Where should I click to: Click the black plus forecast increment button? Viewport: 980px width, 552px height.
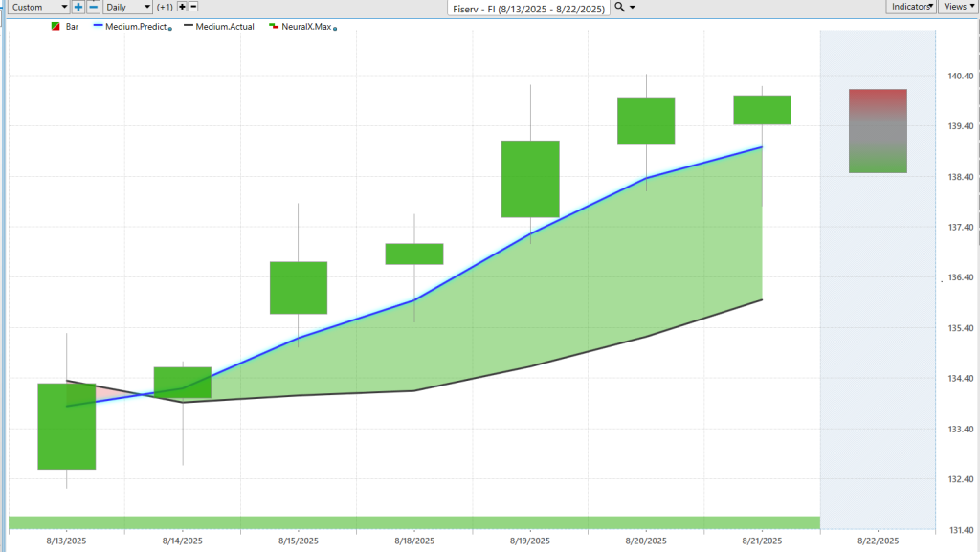[x=181, y=7]
